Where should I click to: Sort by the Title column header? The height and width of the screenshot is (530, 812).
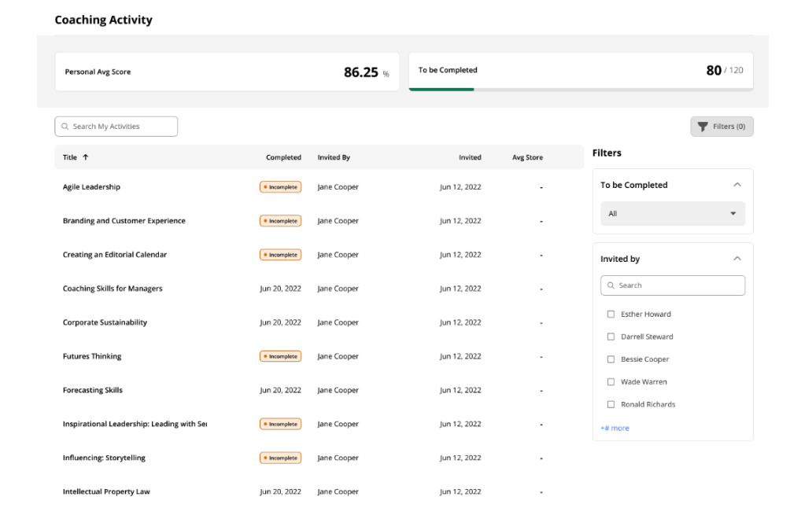click(70, 157)
